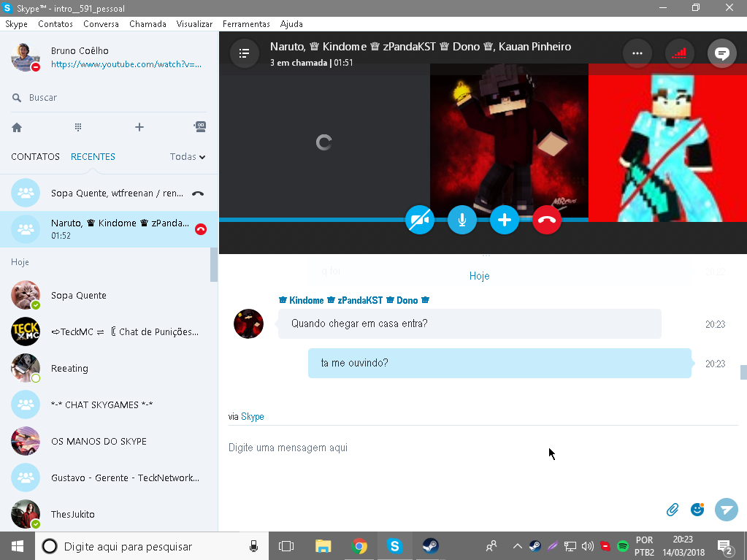Click the Skype link after 'via'
The image size is (747, 560).
tap(253, 417)
